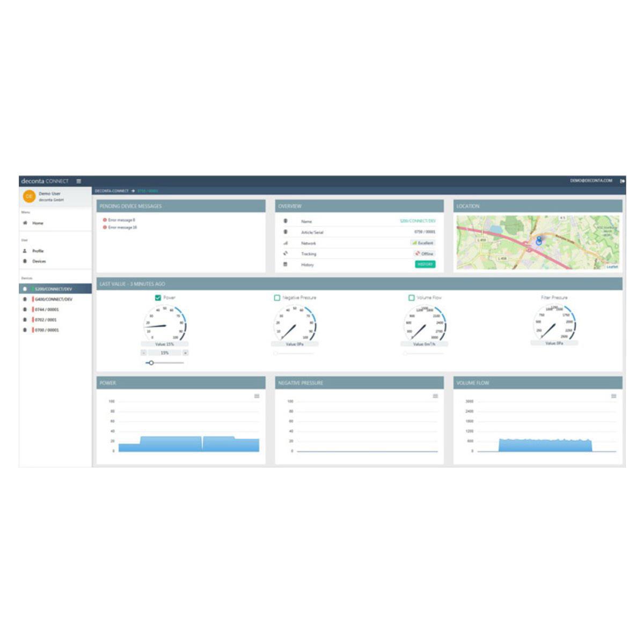Click the serial value 0738 / 00001
The height and width of the screenshot is (644, 644).
[x=425, y=232]
